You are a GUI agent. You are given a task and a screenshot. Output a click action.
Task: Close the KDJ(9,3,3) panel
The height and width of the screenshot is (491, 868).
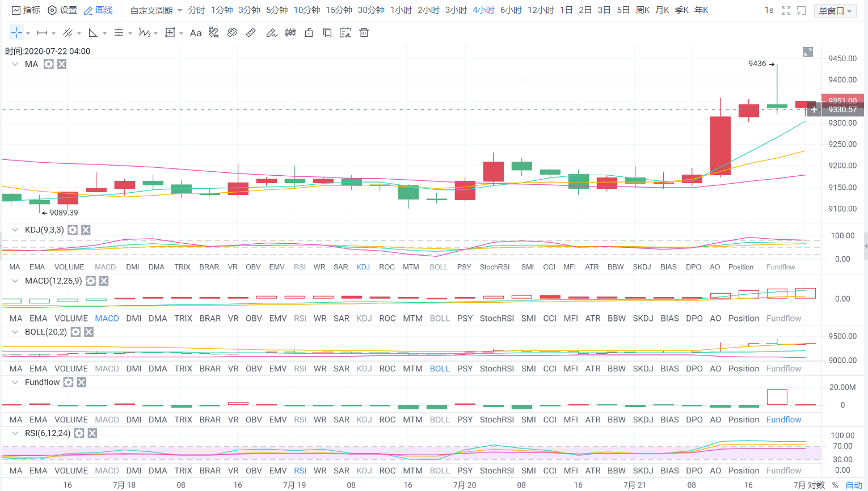pos(86,230)
